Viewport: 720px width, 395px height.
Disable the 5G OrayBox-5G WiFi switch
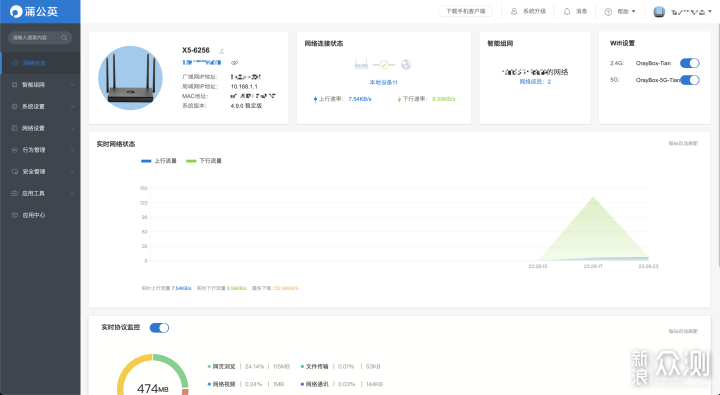coord(689,80)
